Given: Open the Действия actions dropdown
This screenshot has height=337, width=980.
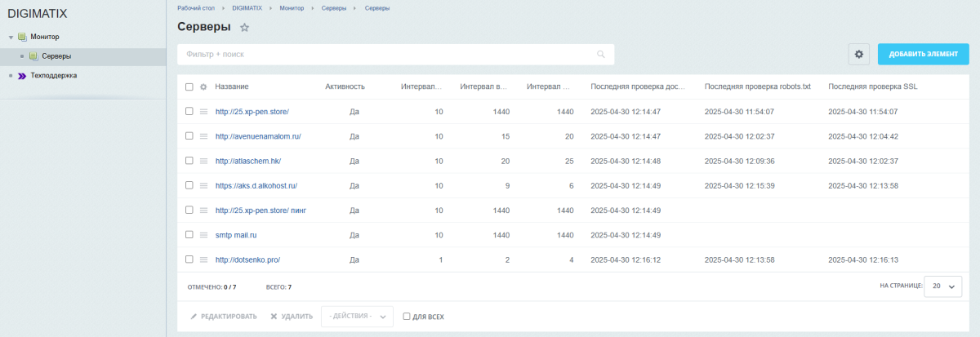Looking at the screenshot, I should [x=358, y=317].
